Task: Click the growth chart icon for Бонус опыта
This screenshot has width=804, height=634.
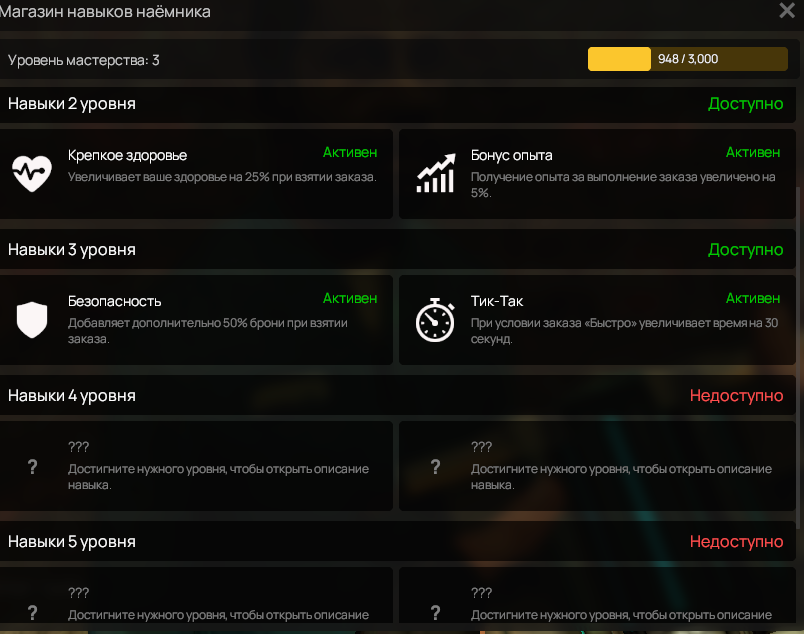Action: [435, 173]
